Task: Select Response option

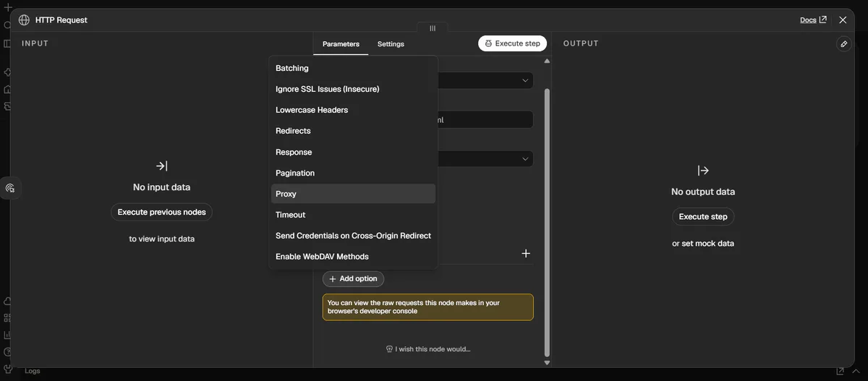Action: coord(353,152)
